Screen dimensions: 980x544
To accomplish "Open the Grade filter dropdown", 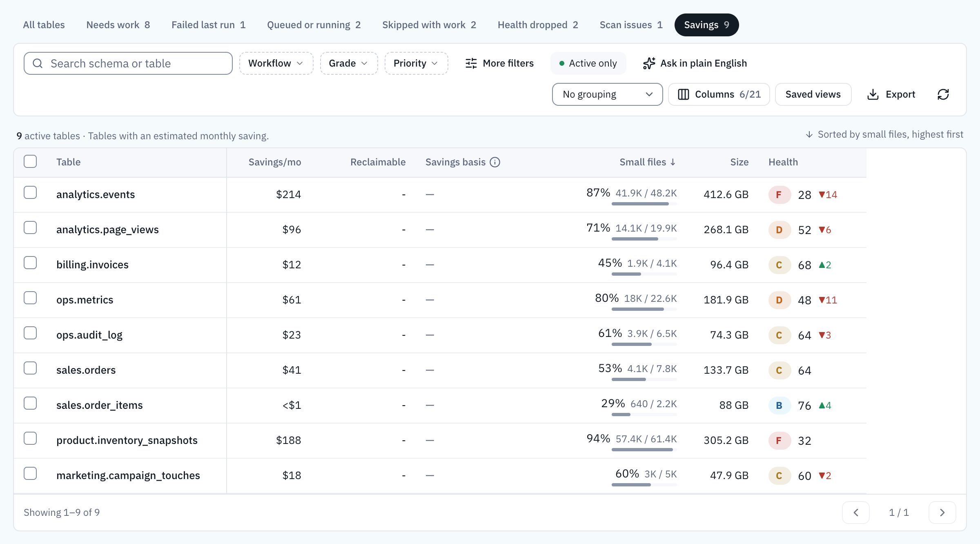I will pos(349,63).
